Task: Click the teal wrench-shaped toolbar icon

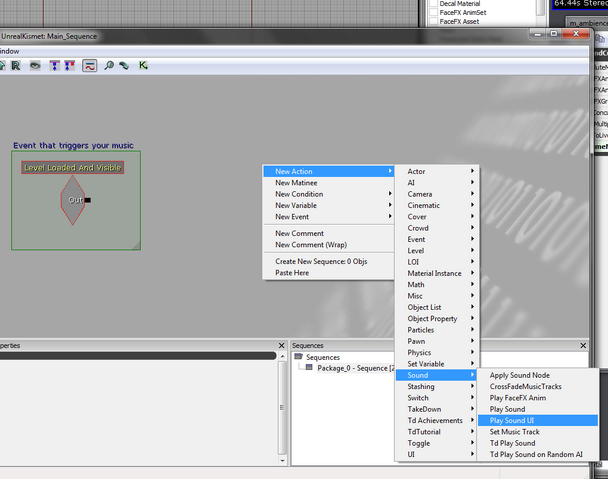Action: 124,66
